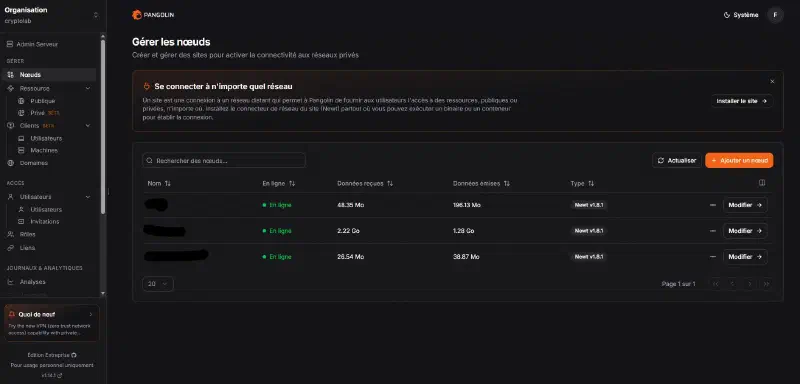Click the Pangolin logo
The width and height of the screenshot is (800, 384).
point(153,15)
